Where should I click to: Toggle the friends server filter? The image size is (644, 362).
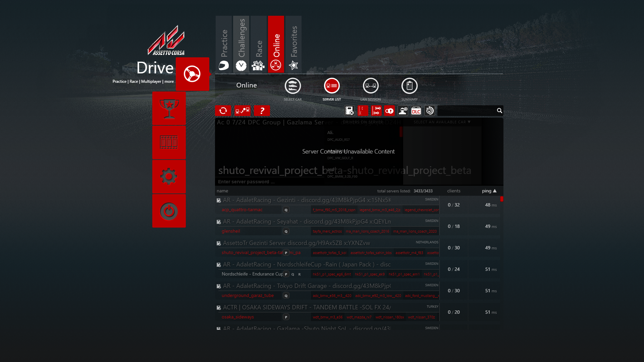coord(402,111)
